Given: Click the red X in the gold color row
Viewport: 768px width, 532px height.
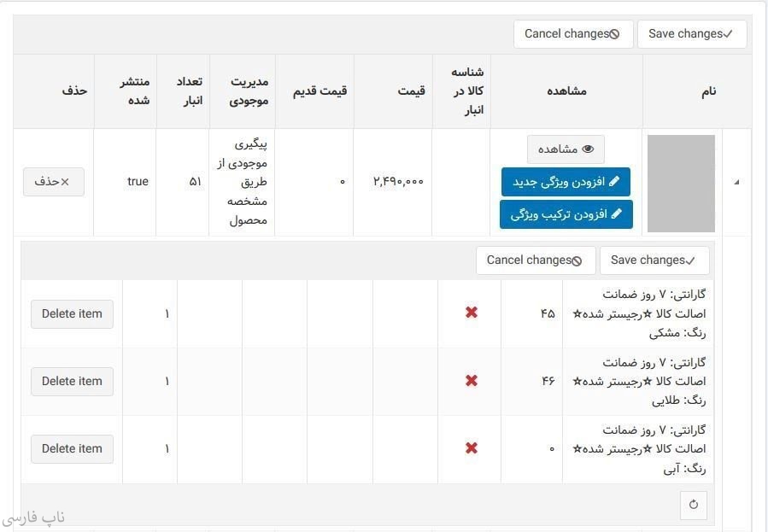Looking at the screenshot, I should pyautogui.click(x=471, y=380).
